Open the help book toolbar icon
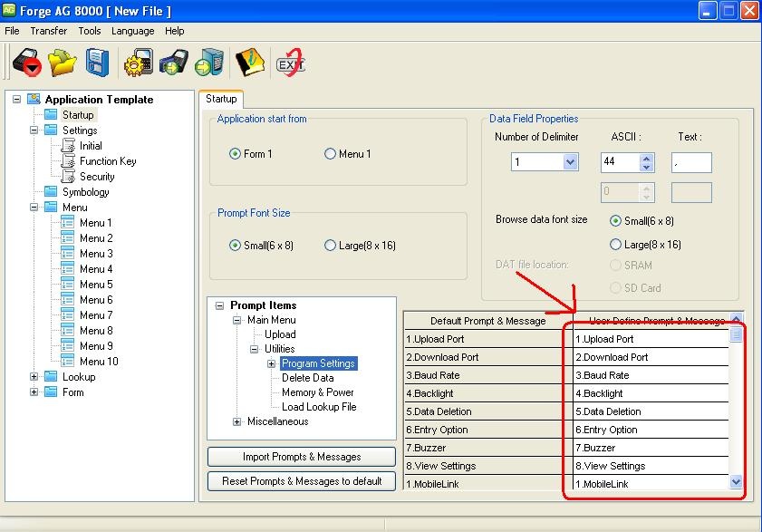 250,63
